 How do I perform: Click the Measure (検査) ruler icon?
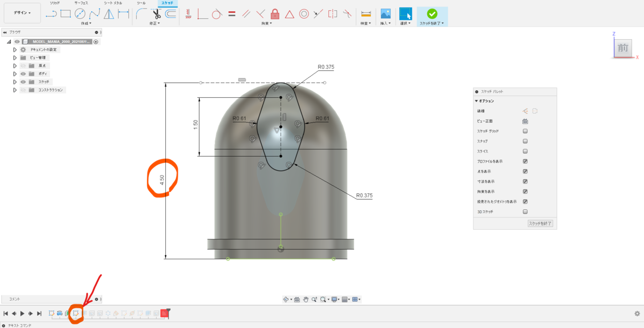[x=367, y=14]
